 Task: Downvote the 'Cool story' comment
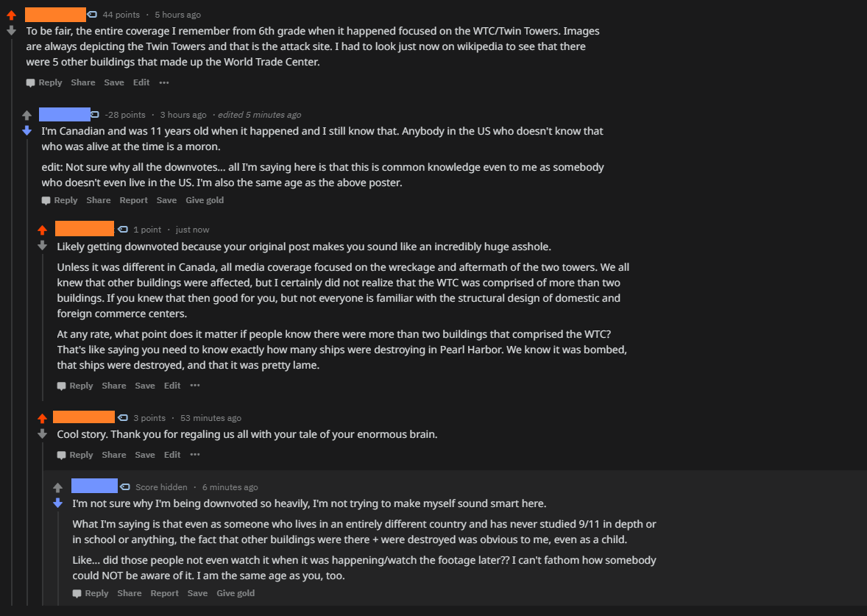coord(43,434)
